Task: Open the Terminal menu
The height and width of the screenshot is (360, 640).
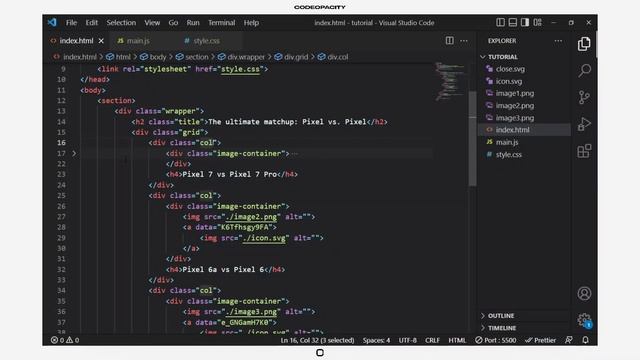Action: pyautogui.click(x=221, y=22)
